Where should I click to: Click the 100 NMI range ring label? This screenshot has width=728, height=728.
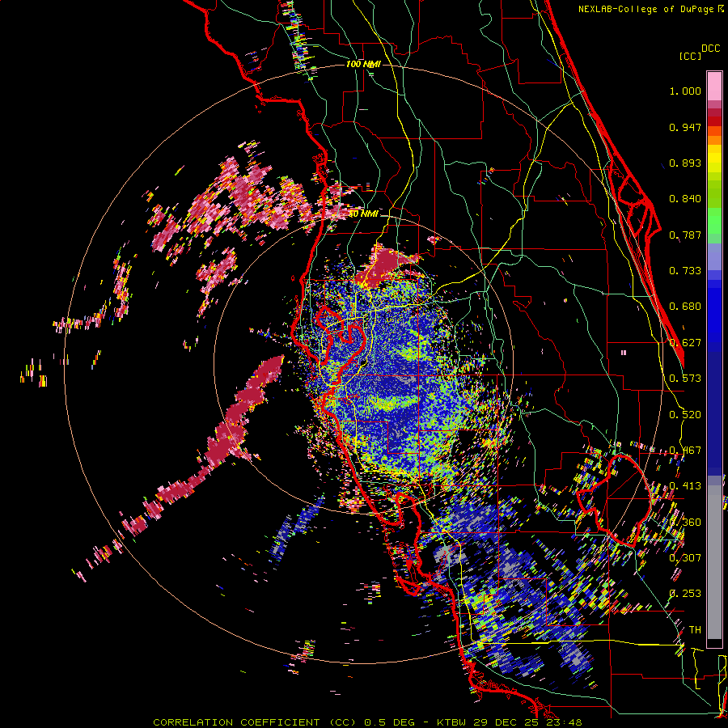(363, 64)
